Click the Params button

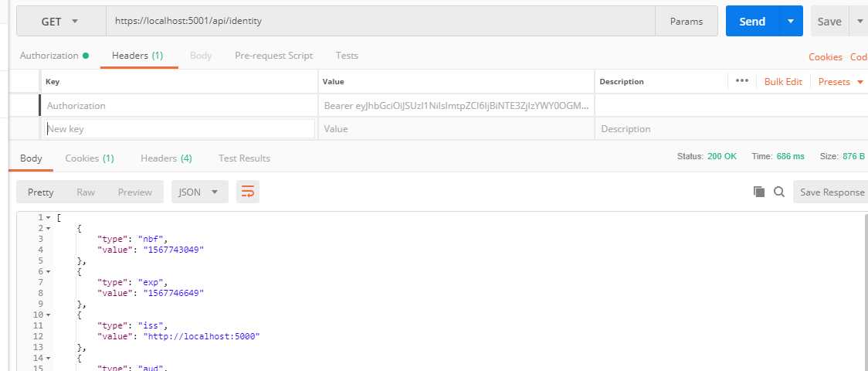pos(687,22)
